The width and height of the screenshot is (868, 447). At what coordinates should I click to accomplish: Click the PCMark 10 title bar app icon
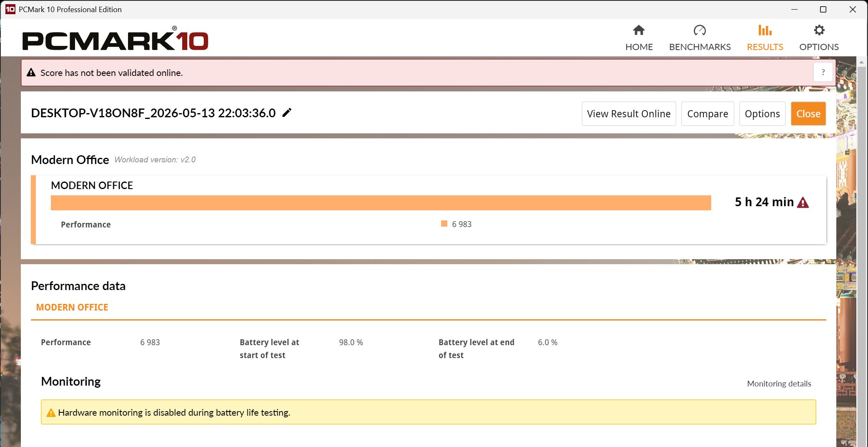(10, 9)
